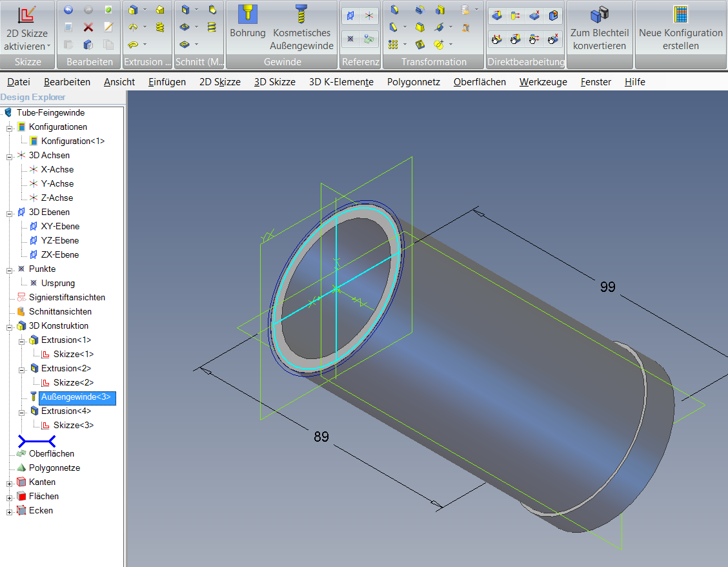Open dropdown next to extrude cut icon
728x567 pixels.
click(197, 10)
